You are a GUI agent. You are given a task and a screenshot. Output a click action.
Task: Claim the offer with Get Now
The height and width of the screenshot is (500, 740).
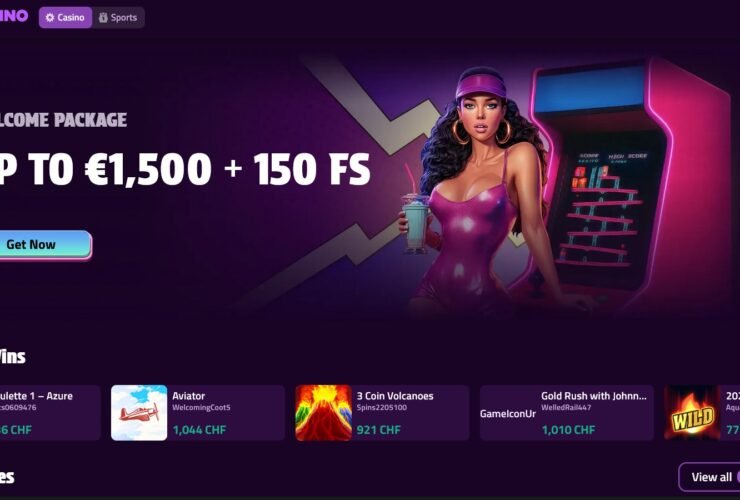click(x=45, y=245)
